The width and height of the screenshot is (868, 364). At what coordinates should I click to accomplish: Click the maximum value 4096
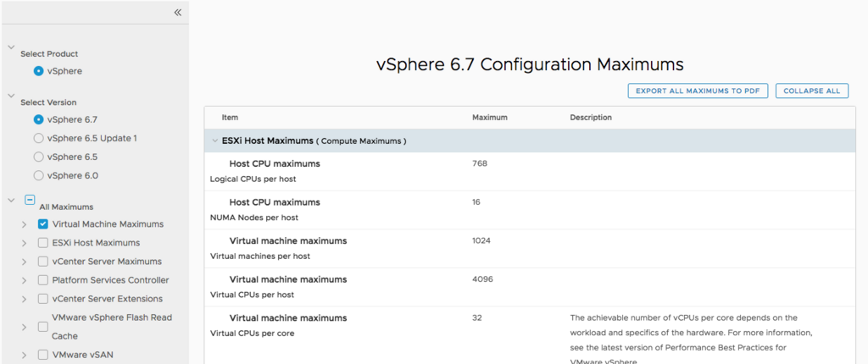[x=482, y=279]
